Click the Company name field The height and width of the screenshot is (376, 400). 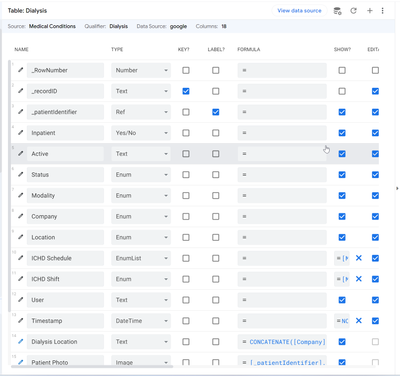coord(65,216)
